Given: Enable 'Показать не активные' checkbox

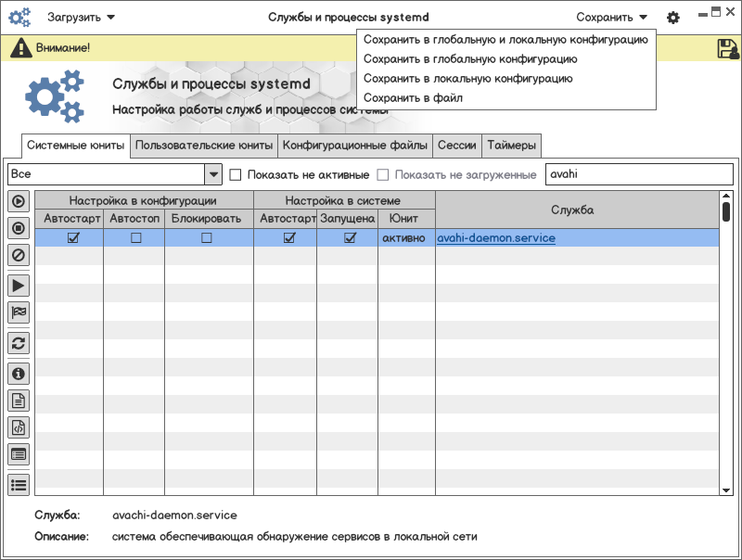Looking at the screenshot, I should 236,174.
